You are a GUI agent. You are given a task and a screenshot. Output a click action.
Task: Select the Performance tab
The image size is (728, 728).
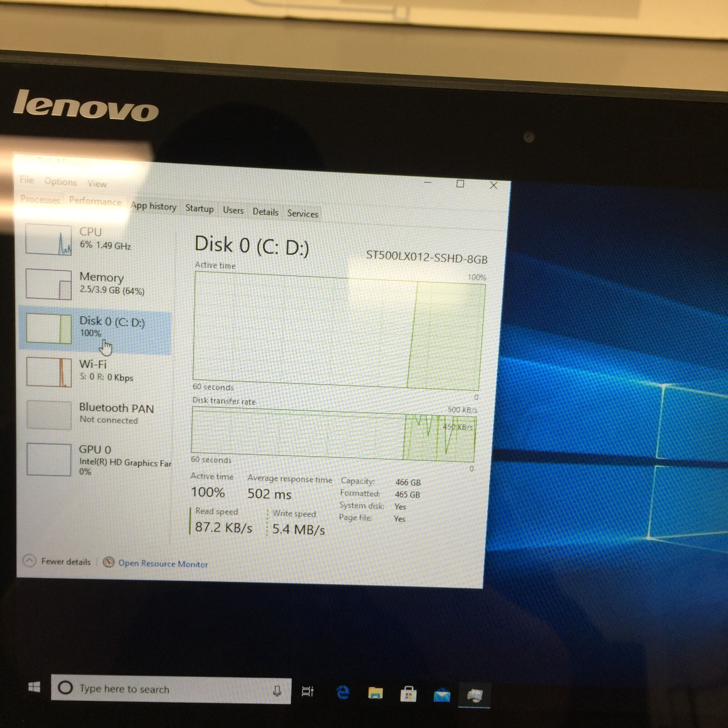pyautogui.click(x=95, y=201)
